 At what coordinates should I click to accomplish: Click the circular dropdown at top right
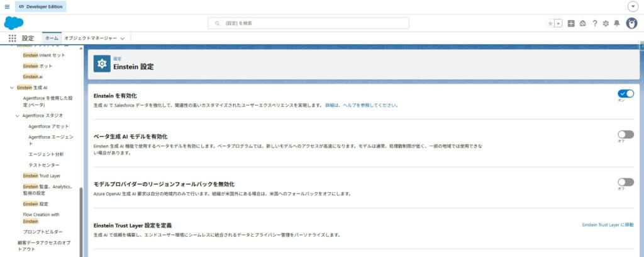(x=633, y=7)
